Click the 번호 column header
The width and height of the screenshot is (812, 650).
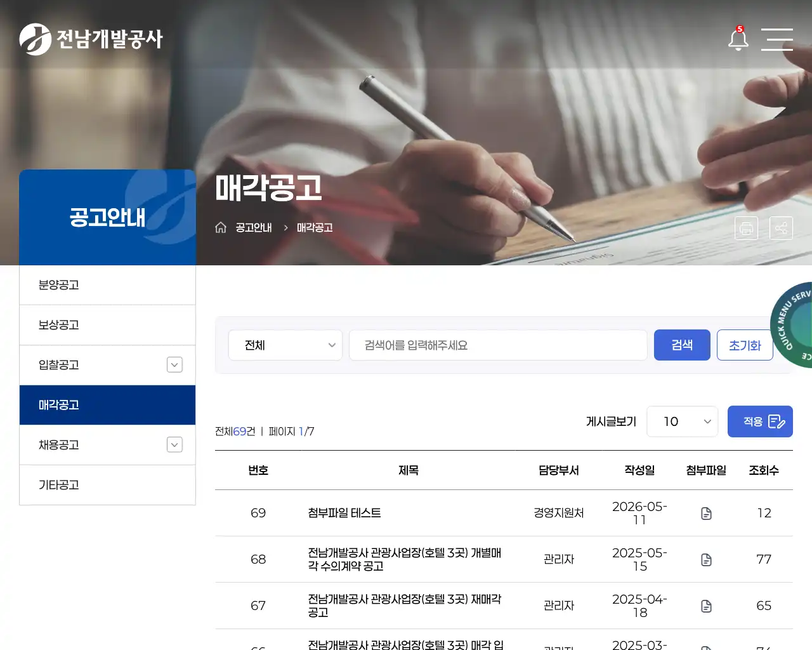tap(258, 470)
